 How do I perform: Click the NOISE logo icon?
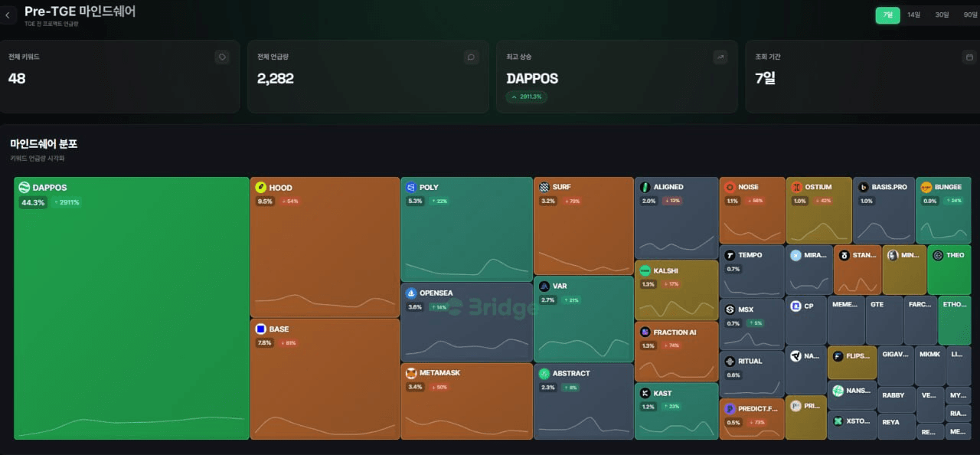[x=730, y=187]
